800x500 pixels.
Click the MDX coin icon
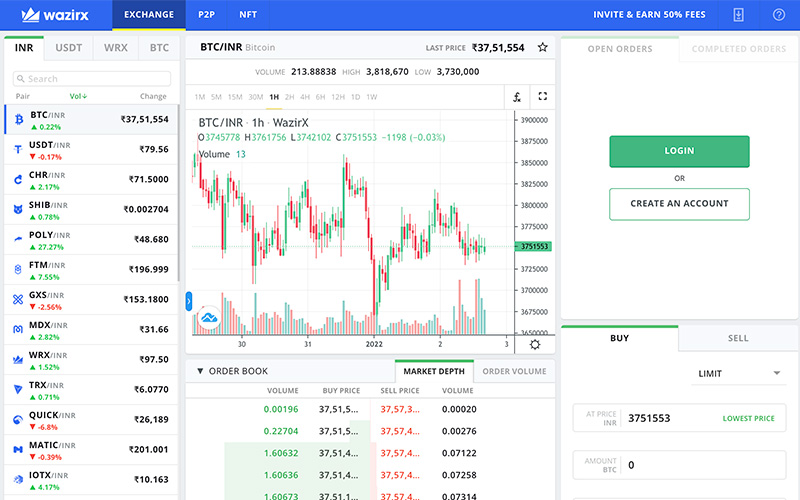[x=18, y=330]
